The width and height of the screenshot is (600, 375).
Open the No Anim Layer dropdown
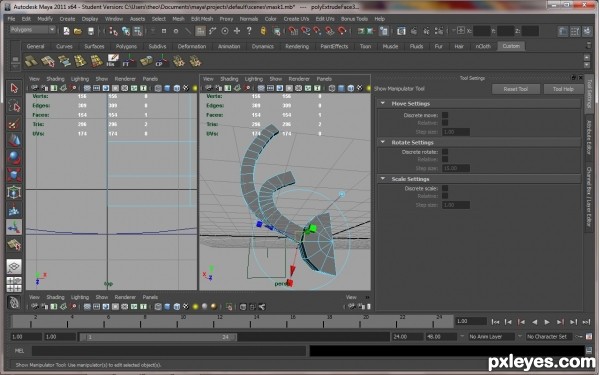(491, 337)
